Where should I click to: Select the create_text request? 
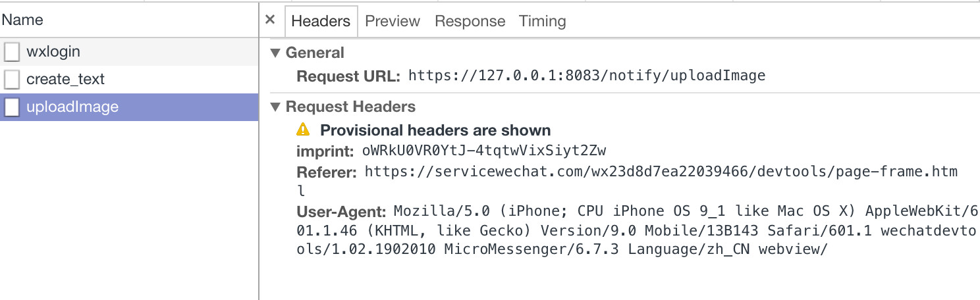coord(129,80)
